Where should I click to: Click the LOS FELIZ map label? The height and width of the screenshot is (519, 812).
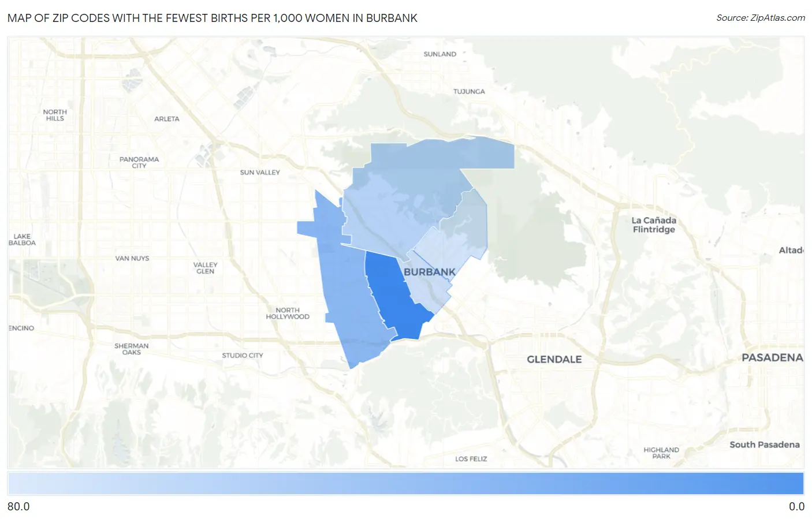point(471,459)
